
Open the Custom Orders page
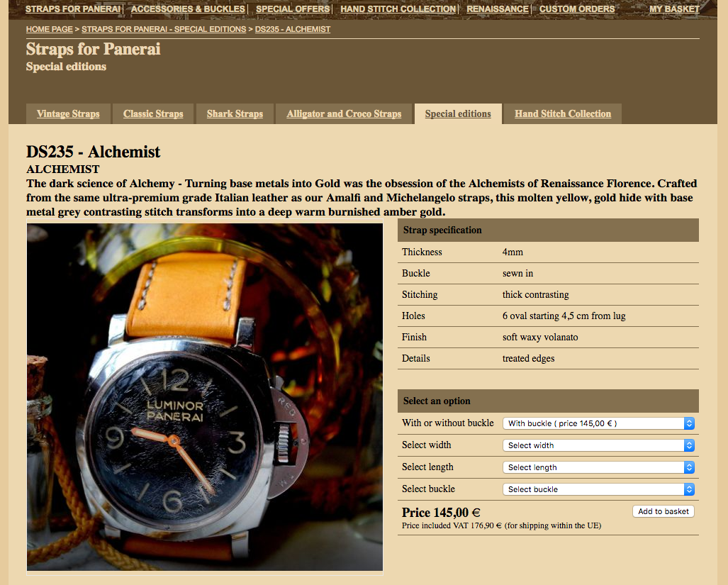(x=577, y=9)
